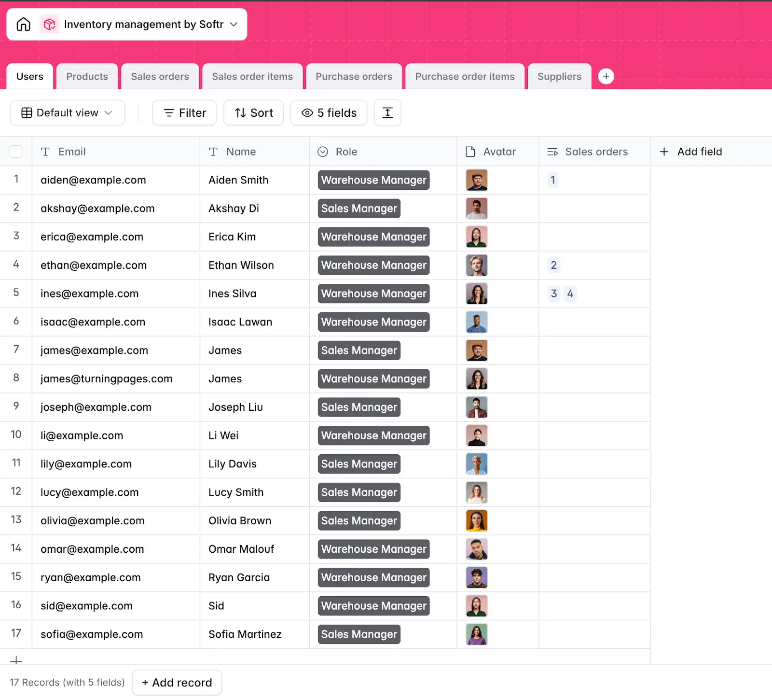
Task: Click the home icon
Action: click(x=23, y=24)
